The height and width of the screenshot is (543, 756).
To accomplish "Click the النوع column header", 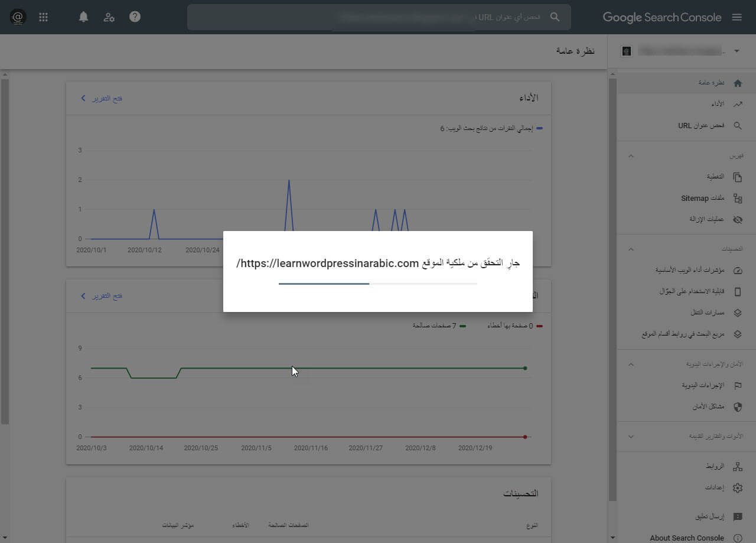I will tap(532, 525).
